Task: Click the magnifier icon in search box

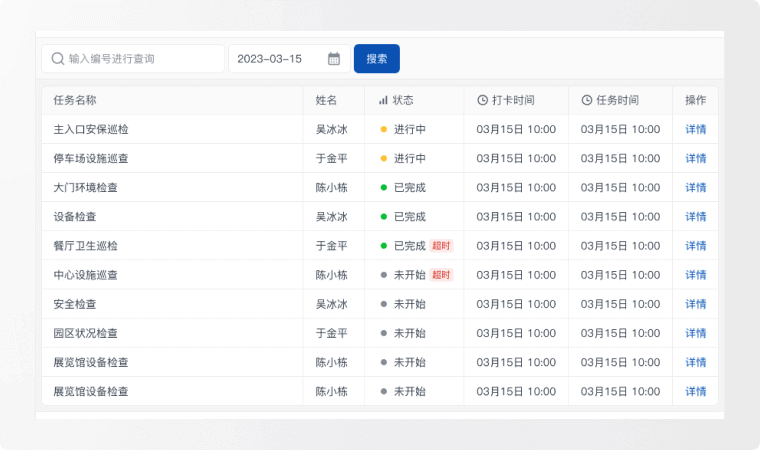Action: click(57, 59)
